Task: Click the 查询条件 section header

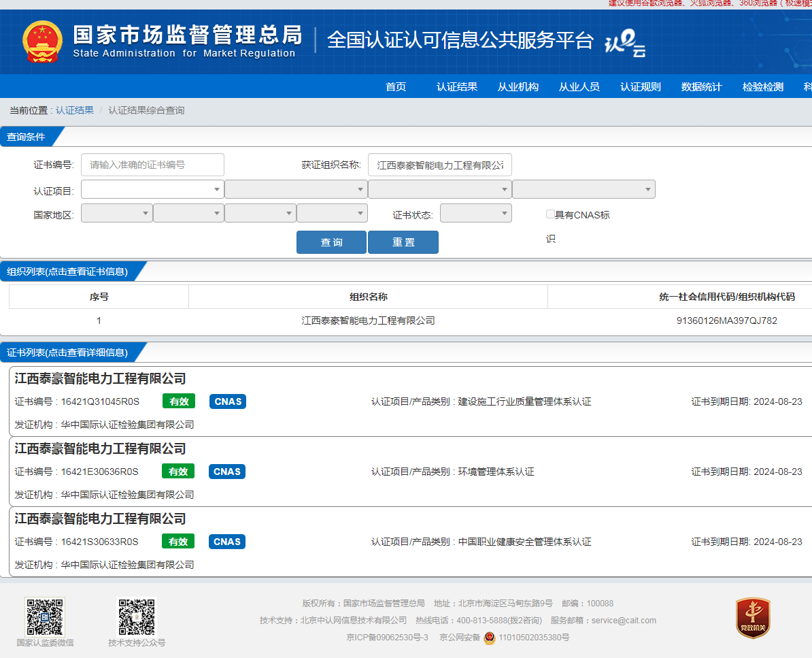Action: (26, 137)
